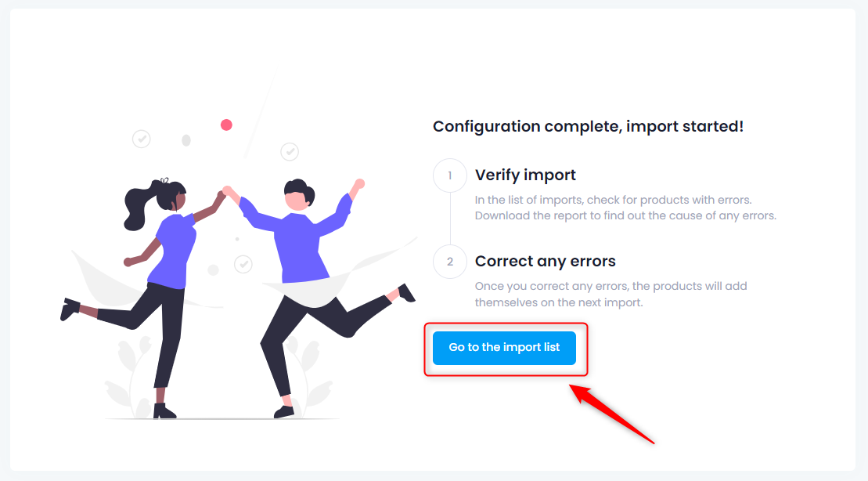This screenshot has height=481, width=868.
Task: Click the Correct any errors heading
Action: tap(546, 261)
